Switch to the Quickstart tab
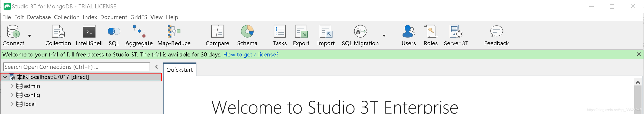 tap(180, 70)
